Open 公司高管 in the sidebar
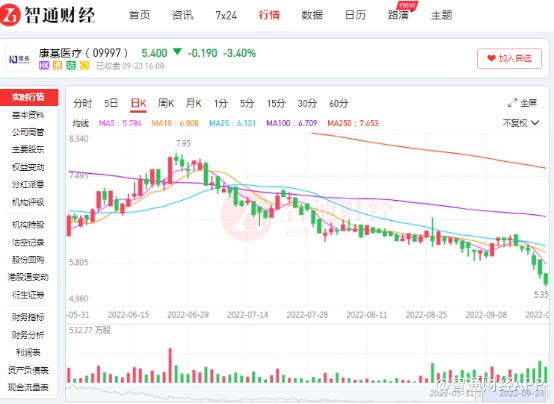The width and height of the screenshot is (554, 404). point(28,132)
